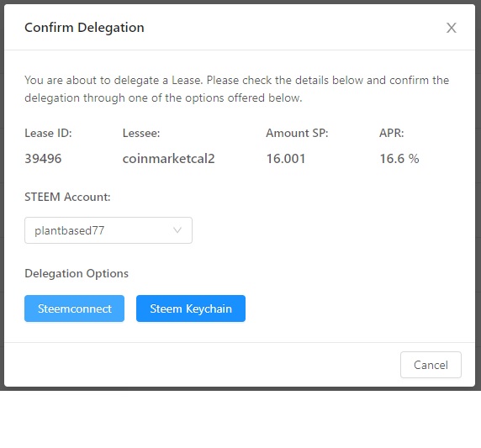The height and width of the screenshot is (448, 481).
Task: Cancel the delegation
Action: 431,365
